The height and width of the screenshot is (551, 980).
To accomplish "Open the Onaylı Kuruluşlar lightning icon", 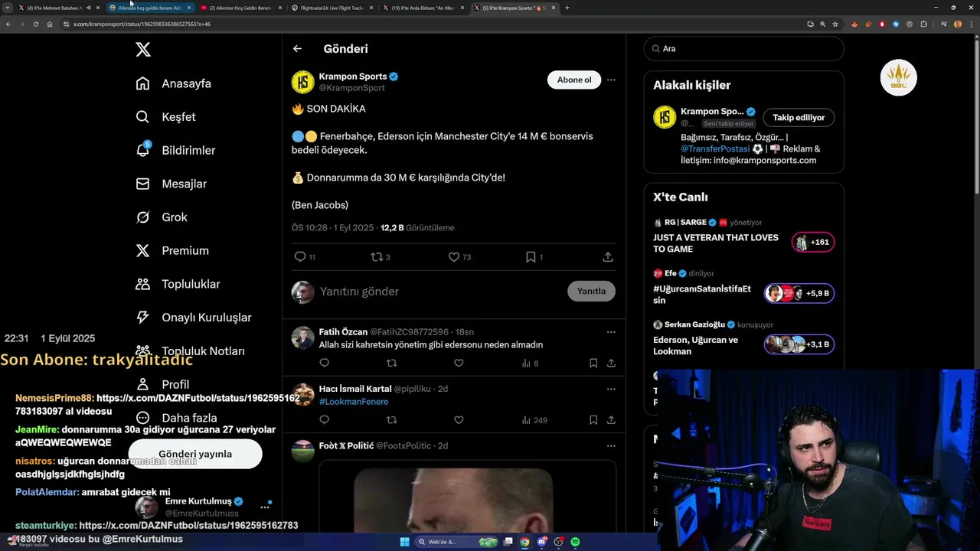I will 143,318.
